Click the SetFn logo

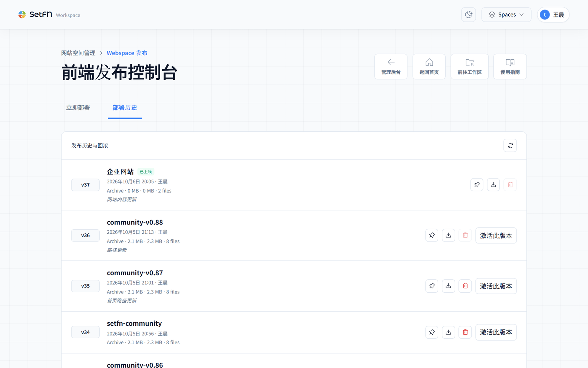pyautogui.click(x=35, y=14)
